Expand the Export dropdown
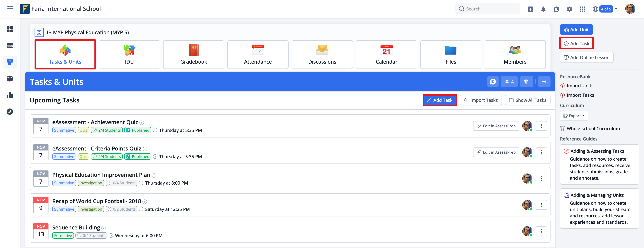The image size is (644, 248). 574,116
